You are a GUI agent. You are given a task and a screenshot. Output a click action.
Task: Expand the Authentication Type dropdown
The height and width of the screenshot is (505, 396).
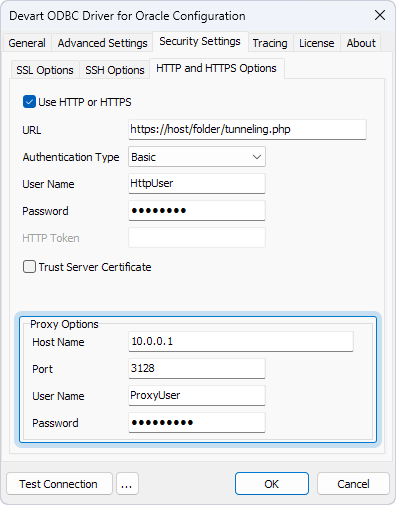pos(197,157)
